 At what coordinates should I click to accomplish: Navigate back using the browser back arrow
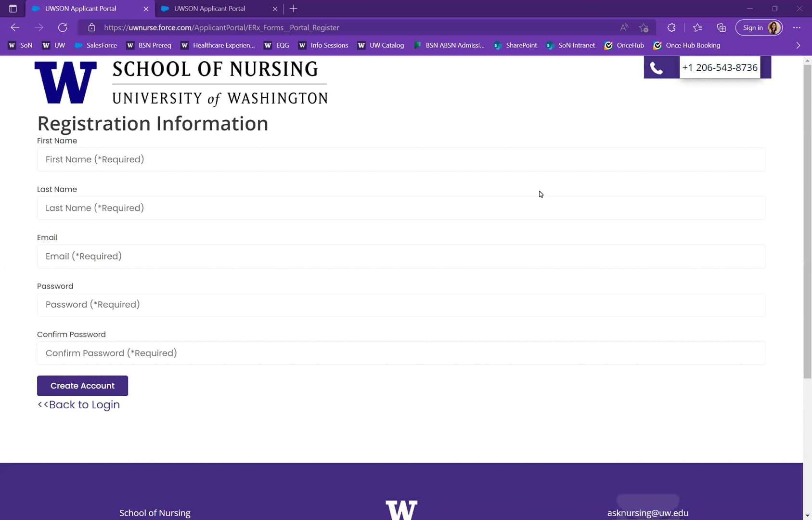point(14,27)
